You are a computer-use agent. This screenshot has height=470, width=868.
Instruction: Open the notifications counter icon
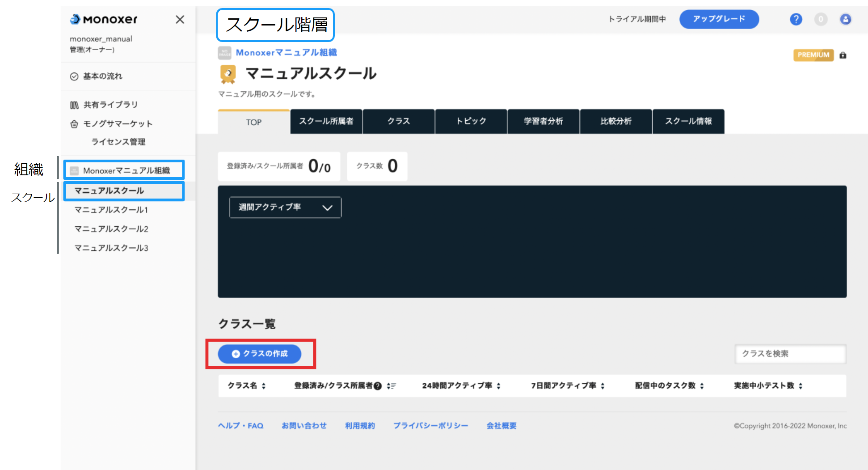coord(821,19)
